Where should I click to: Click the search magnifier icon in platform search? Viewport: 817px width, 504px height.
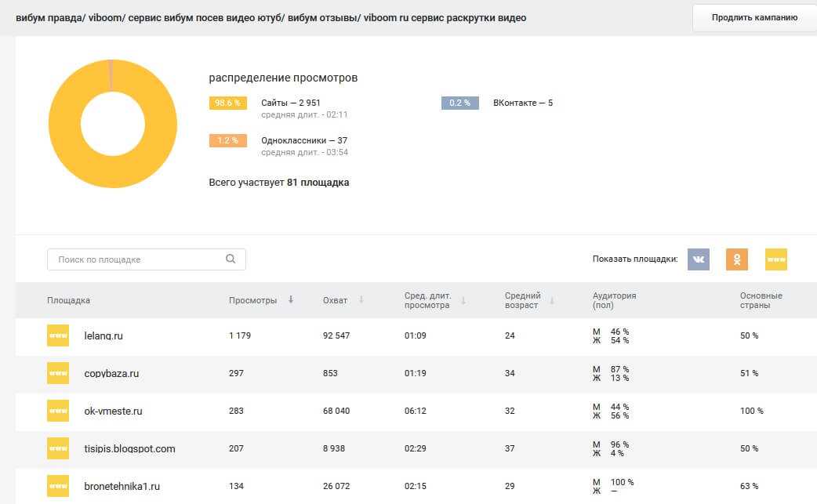pos(231,259)
